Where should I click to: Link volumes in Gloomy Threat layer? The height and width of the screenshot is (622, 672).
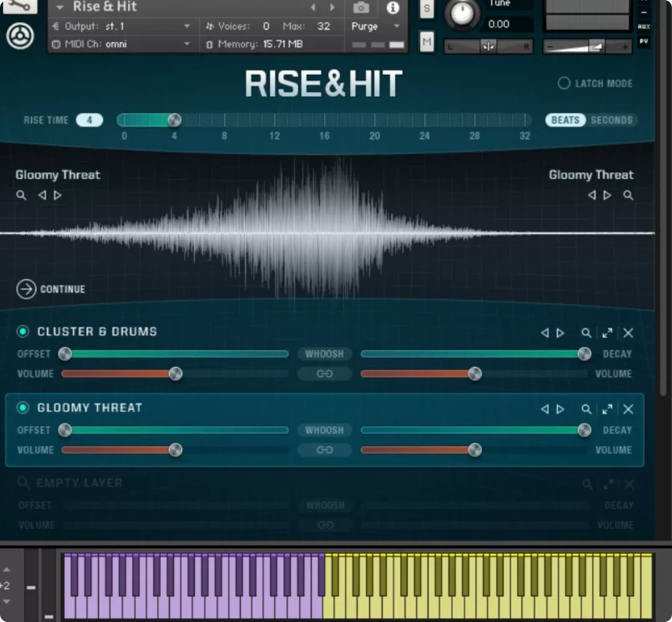coord(325,450)
